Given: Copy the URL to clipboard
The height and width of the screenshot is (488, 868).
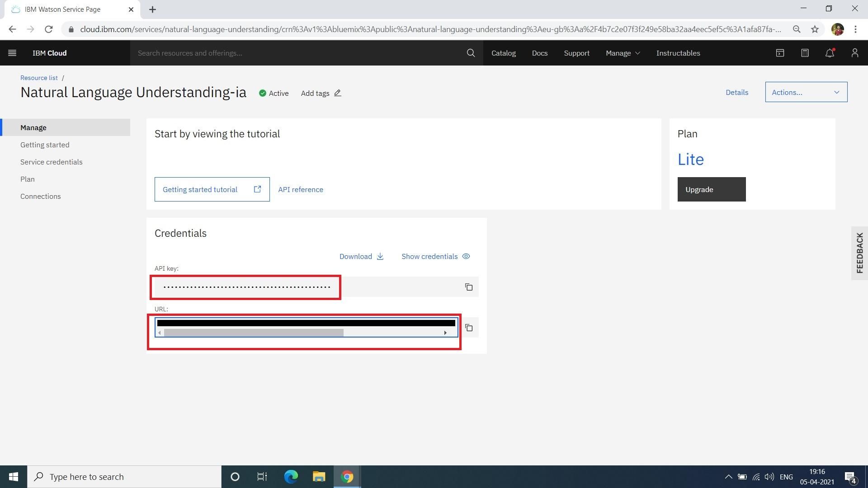Looking at the screenshot, I should [469, 328].
